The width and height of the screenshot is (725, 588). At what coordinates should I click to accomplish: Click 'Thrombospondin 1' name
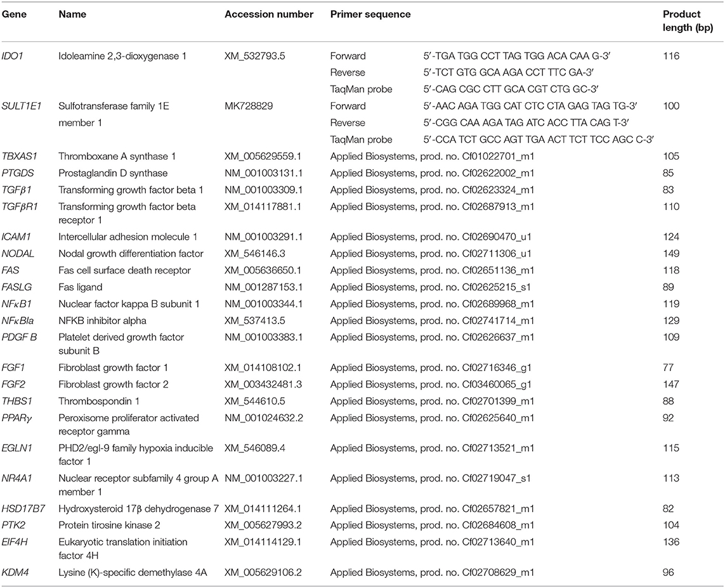[x=98, y=401]
